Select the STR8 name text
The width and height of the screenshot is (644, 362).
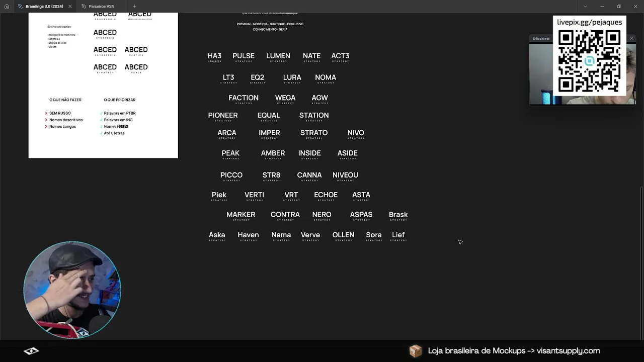tap(271, 175)
